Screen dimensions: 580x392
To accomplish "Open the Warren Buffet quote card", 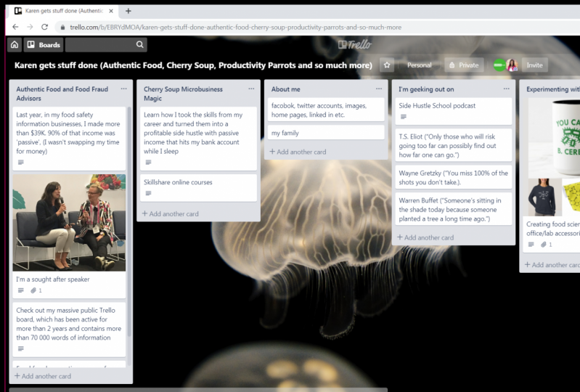I will pos(454,209).
